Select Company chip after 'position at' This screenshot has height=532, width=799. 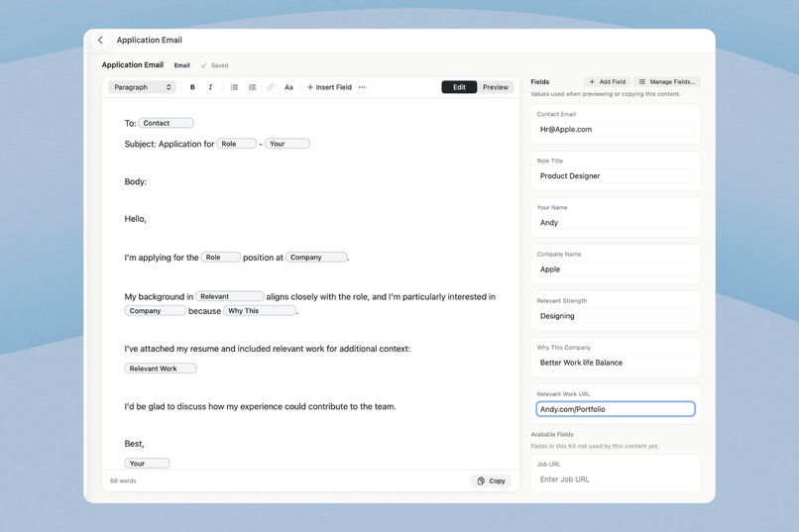pos(316,258)
